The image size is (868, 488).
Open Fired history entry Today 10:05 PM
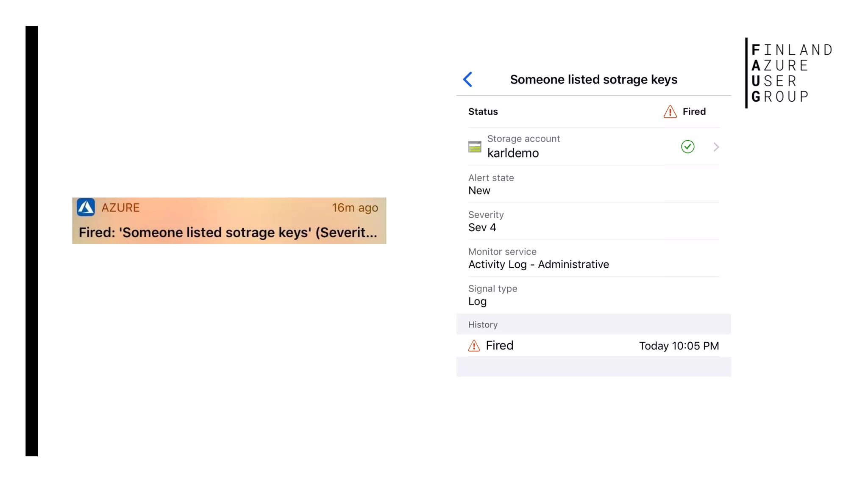tap(593, 346)
